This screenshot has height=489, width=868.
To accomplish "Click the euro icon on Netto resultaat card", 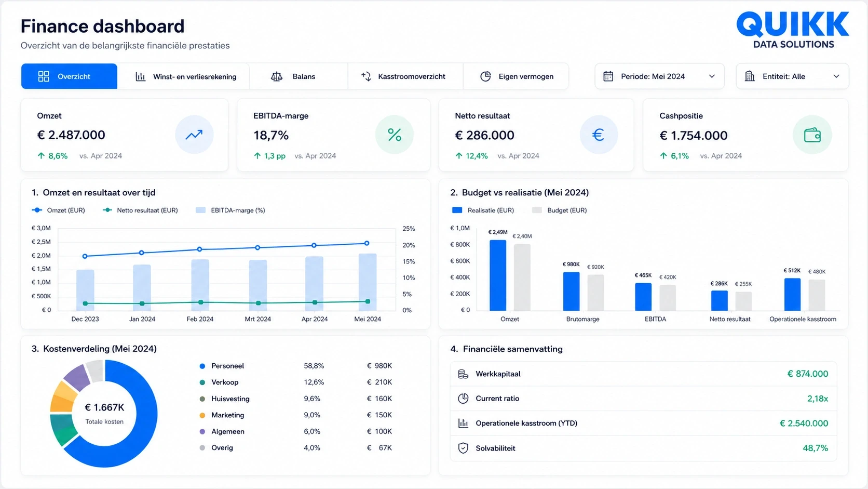I will click(599, 135).
